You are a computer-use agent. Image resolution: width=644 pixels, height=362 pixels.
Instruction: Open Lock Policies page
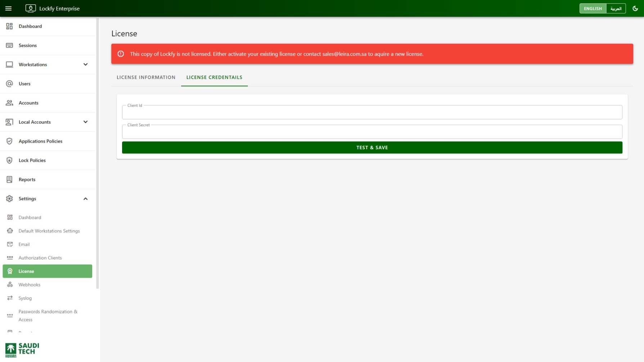(48, 160)
